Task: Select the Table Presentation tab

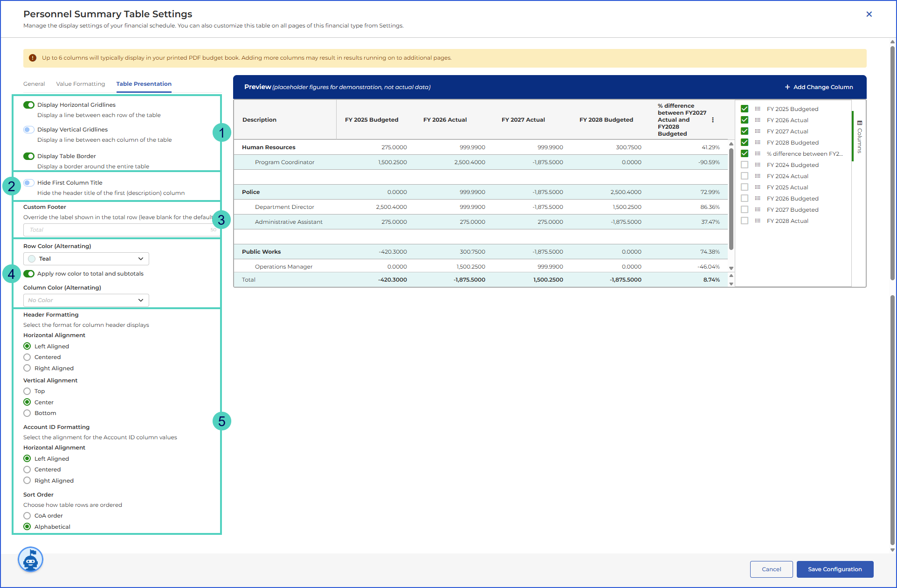Action: pyautogui.click(x=144, y=84)
